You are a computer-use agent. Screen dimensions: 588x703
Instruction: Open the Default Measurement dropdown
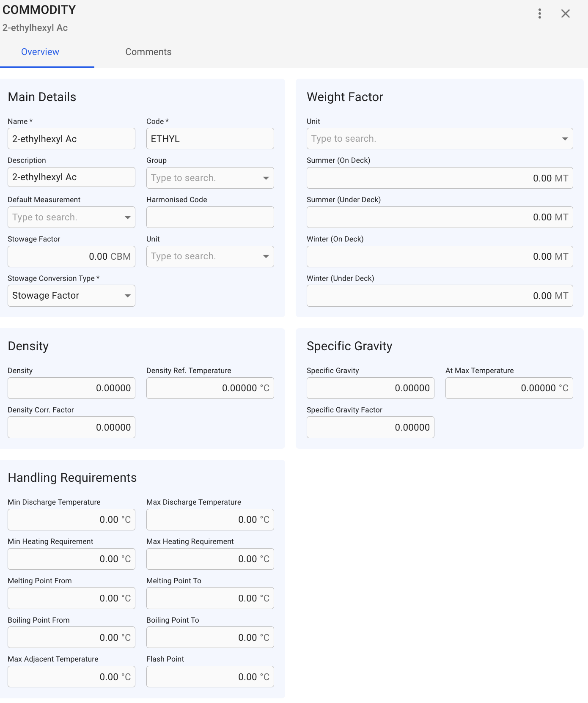pyautogui.click(x=127, y=217)
